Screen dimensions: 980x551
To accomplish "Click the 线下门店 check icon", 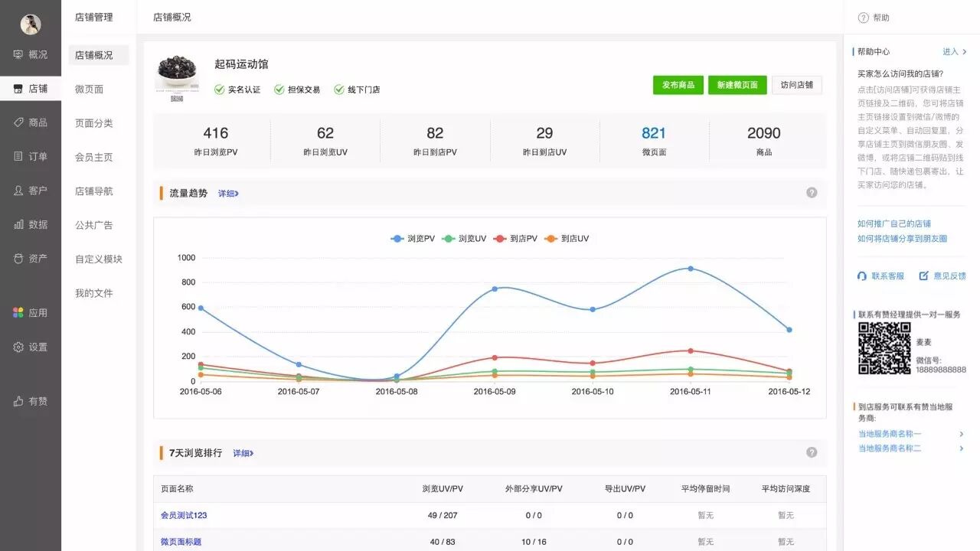I will (x=339, y=90).
